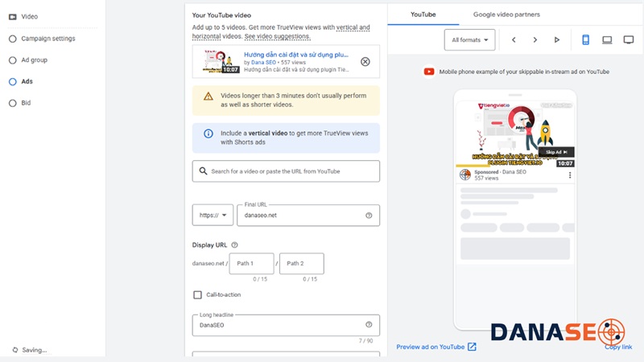Click the Sponsored · Dana SEO text
The image size is (644, 362).
point(500,172)
